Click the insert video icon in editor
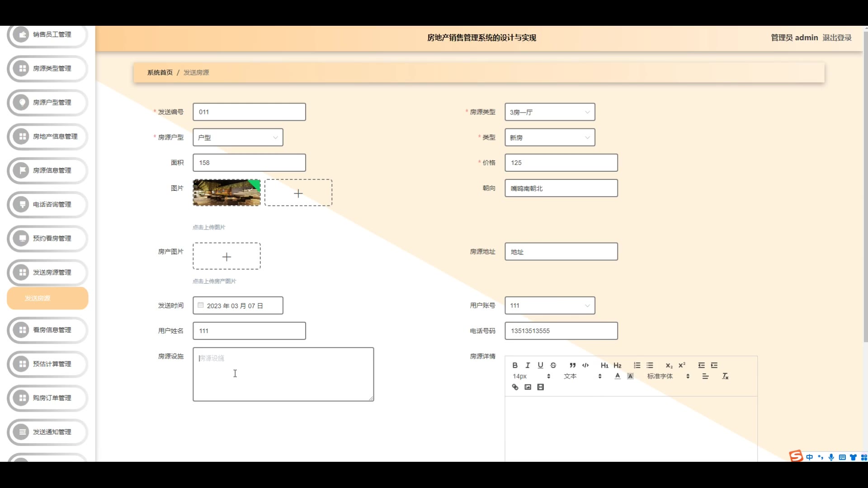Screen dimensions: 868x488 pos(540,387)
